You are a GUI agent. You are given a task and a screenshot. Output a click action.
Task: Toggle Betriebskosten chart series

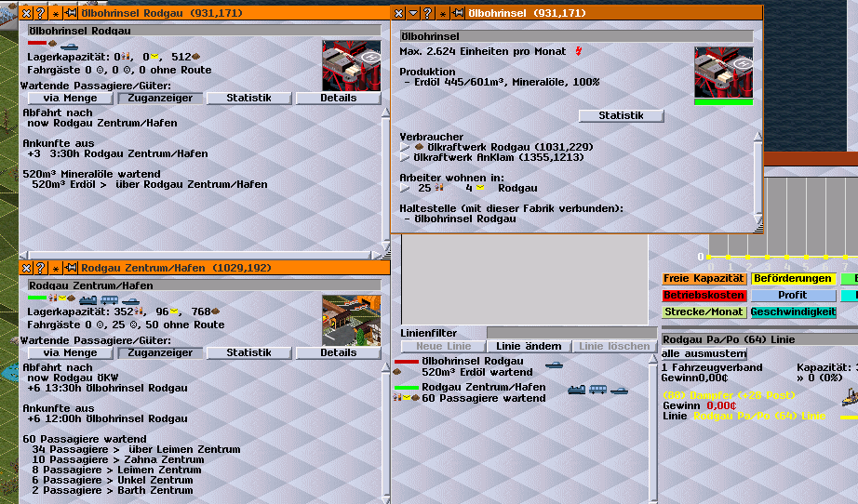(704, 295)
